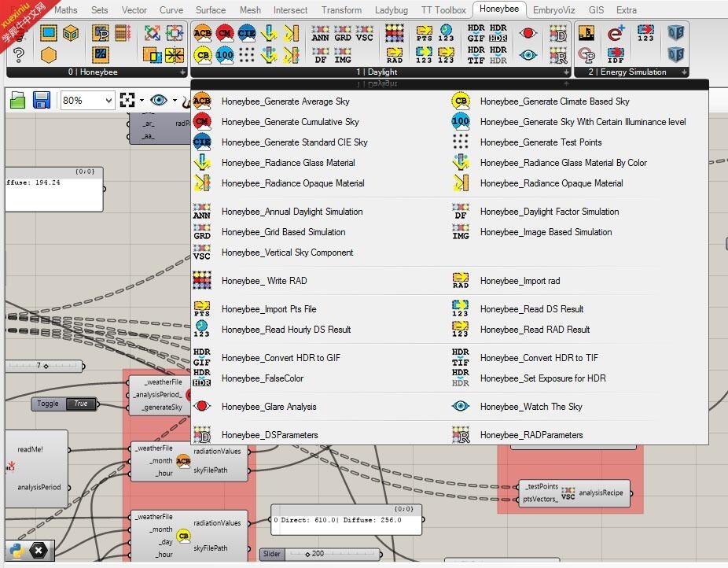Choose the DF daylight factor ribbon icon

320,55
